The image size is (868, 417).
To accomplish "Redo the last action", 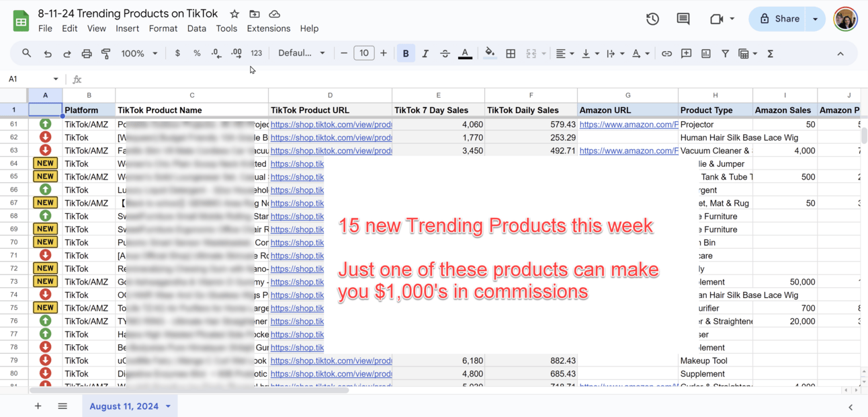I will coord(67,53).
